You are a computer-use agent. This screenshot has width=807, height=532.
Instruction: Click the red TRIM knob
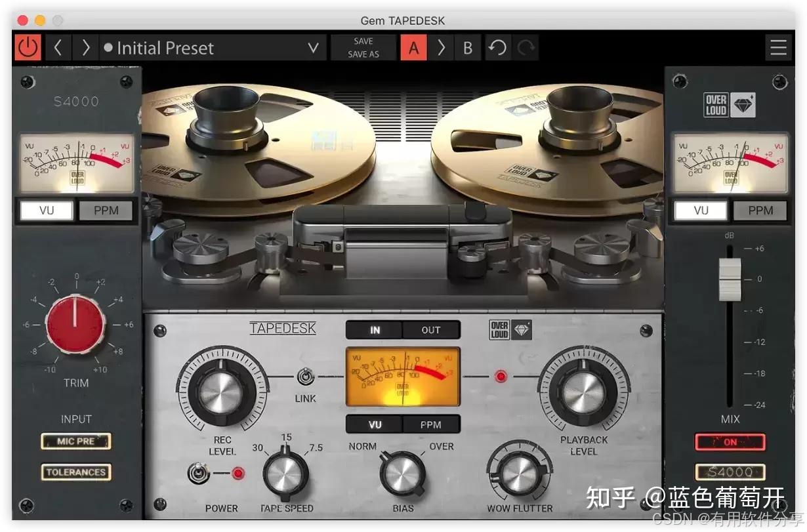75,324
